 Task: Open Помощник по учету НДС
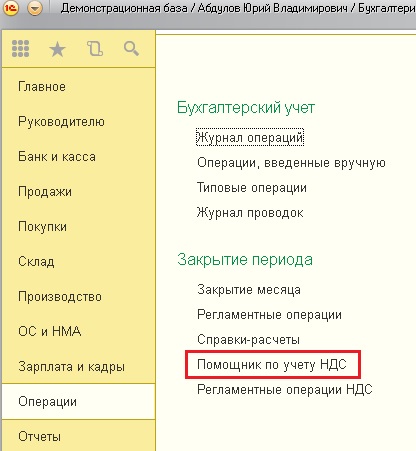point(272,364)
